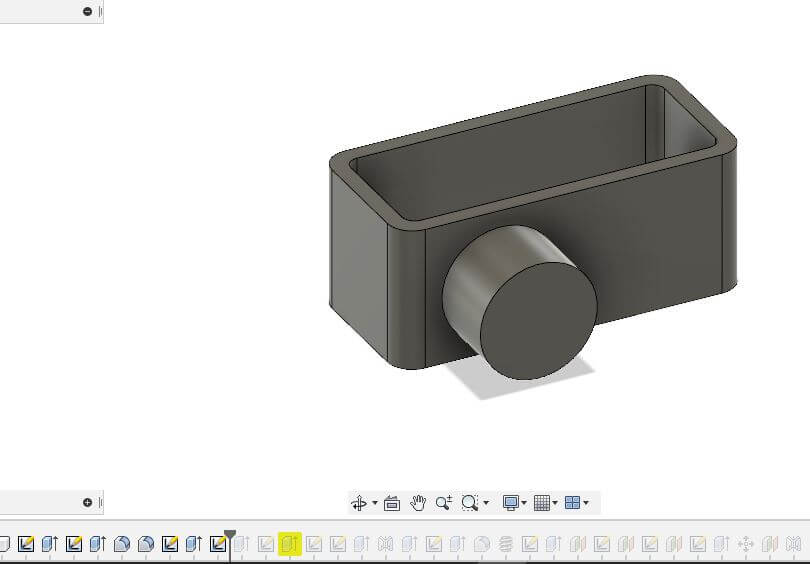This screenshot has height=564, width=810.
Task: Open the Zoom Window options dropdown
Action: pyautogui.click(x=486, y=503)
